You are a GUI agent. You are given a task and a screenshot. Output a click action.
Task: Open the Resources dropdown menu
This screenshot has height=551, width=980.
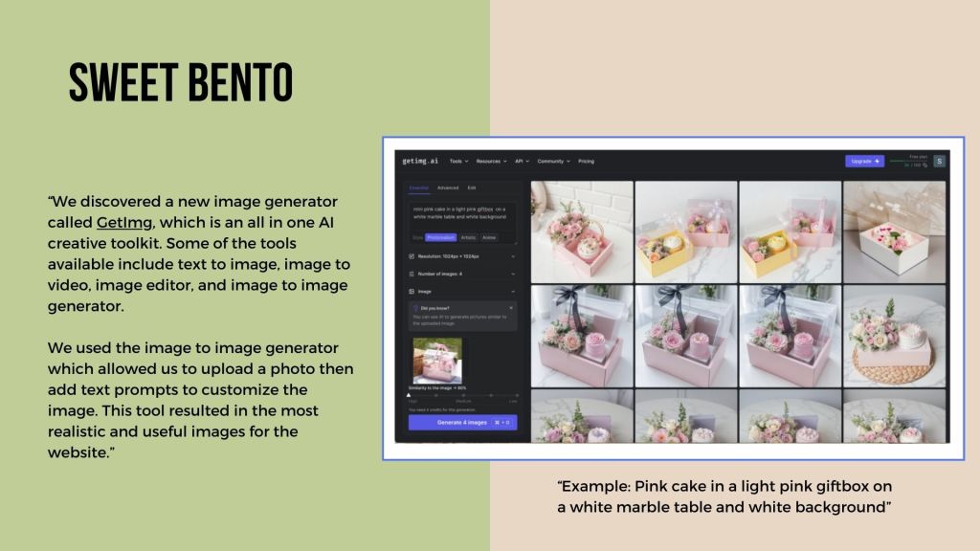pyautogui.click(x=491, y=162)
